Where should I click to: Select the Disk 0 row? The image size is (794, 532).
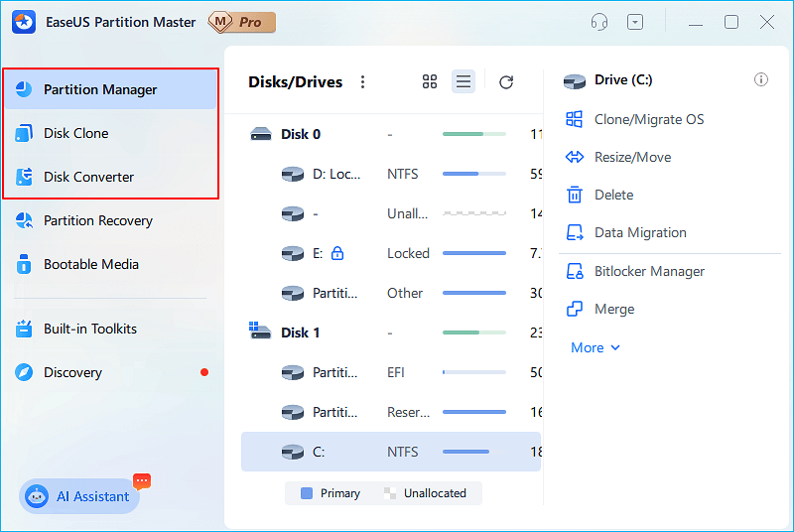coord(391,134)
